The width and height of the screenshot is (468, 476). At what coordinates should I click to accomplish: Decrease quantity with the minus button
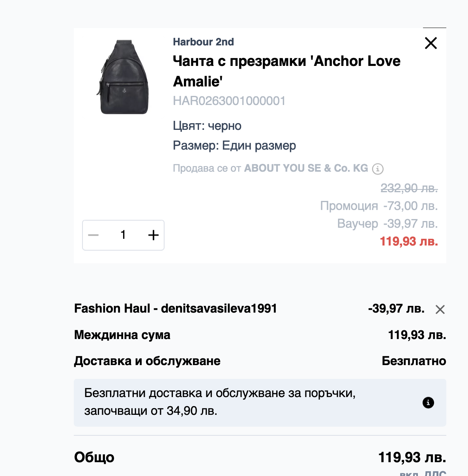(94, 235)
